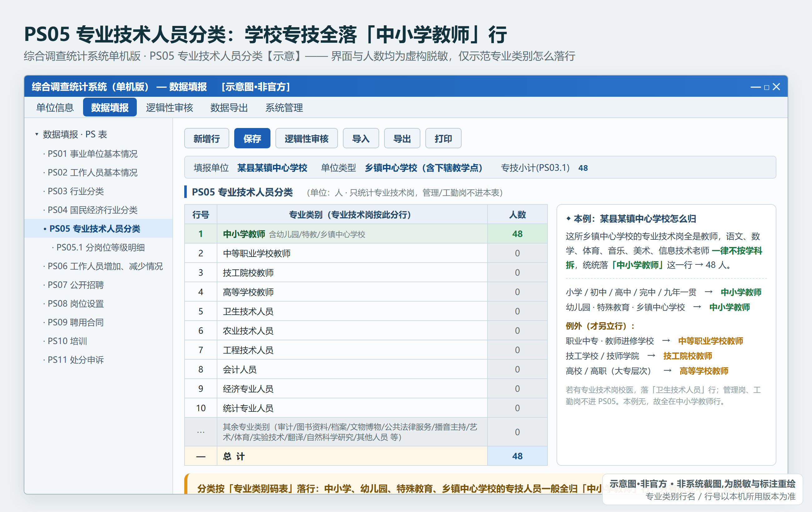Click the 人数 cell for 技工院校教师
The height and width of the screenshot is (512, 812).
[x=517, y=273]
